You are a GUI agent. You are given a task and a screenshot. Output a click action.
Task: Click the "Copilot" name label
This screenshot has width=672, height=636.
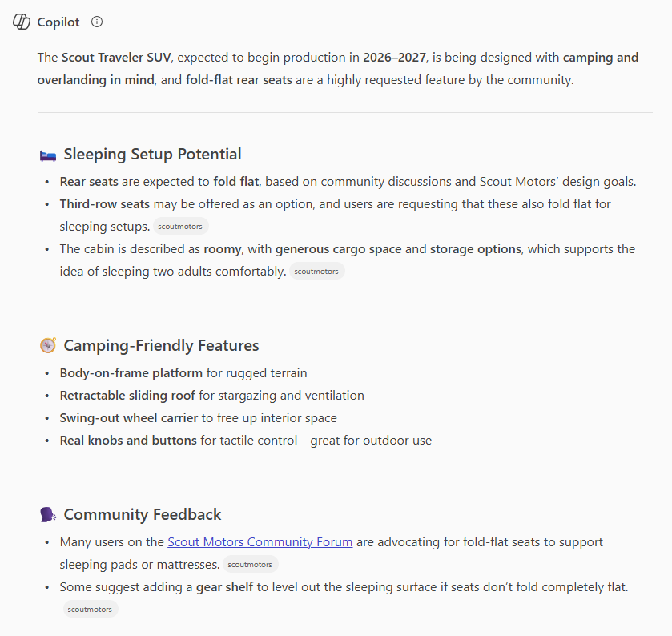coord(58,22)
